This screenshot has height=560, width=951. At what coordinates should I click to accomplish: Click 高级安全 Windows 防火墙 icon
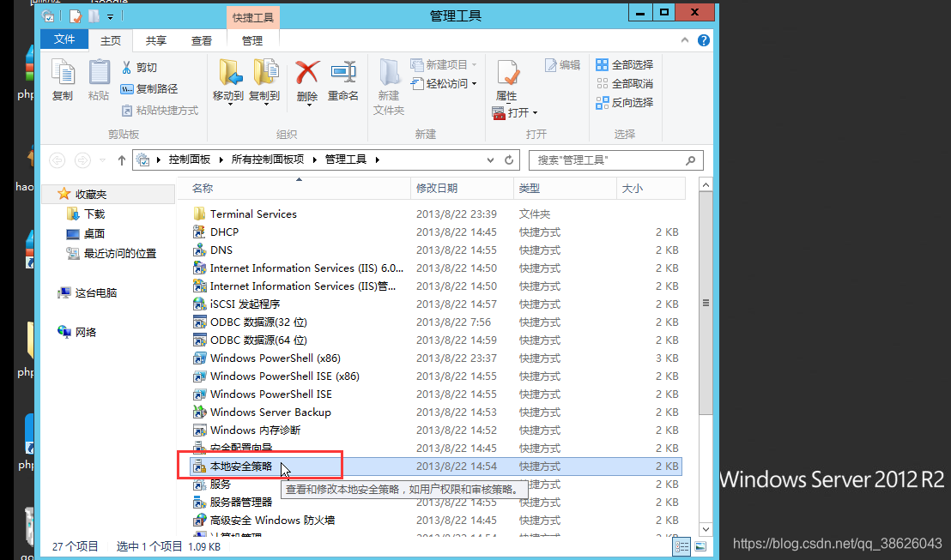(199, 521)
